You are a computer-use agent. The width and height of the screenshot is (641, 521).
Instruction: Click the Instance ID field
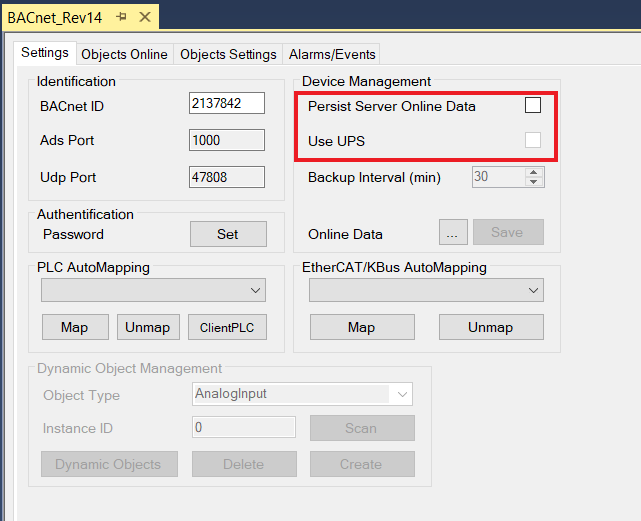point(244,427)
